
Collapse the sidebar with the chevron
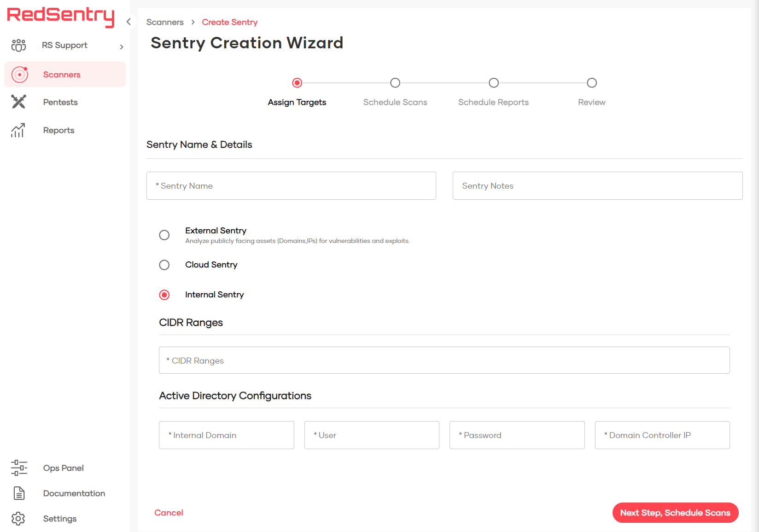128,22
